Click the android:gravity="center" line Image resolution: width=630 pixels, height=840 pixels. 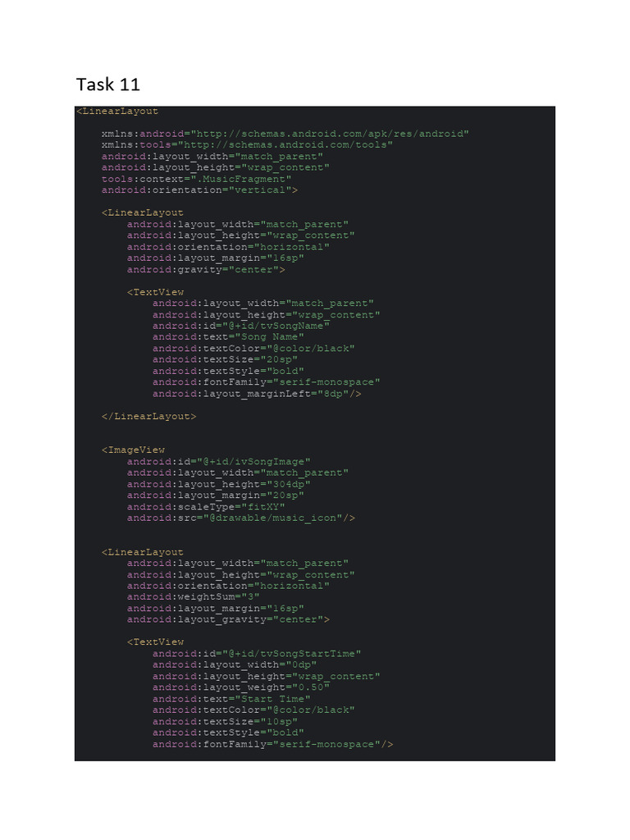click(206, 269)
